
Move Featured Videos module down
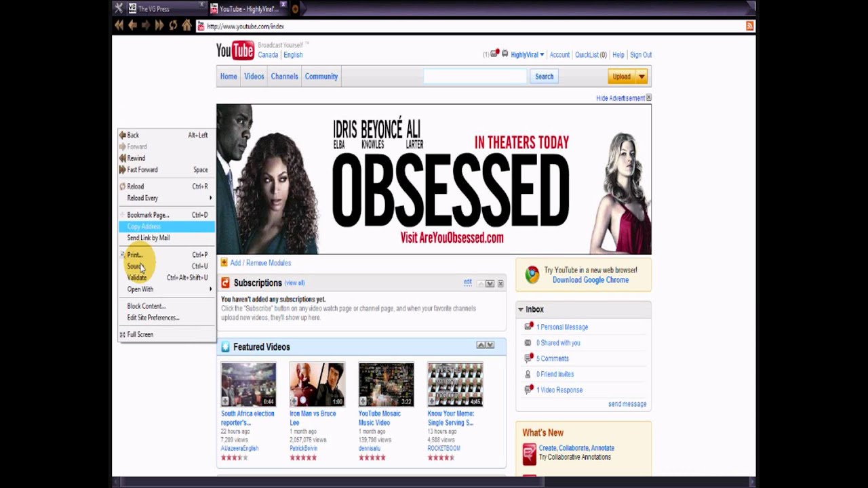pos(490,345)
